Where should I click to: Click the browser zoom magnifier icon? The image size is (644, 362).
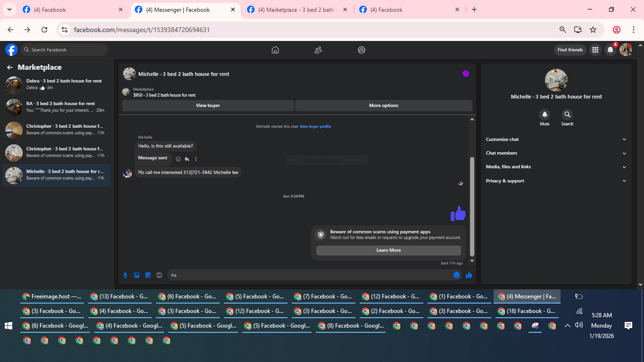[562, 30]
